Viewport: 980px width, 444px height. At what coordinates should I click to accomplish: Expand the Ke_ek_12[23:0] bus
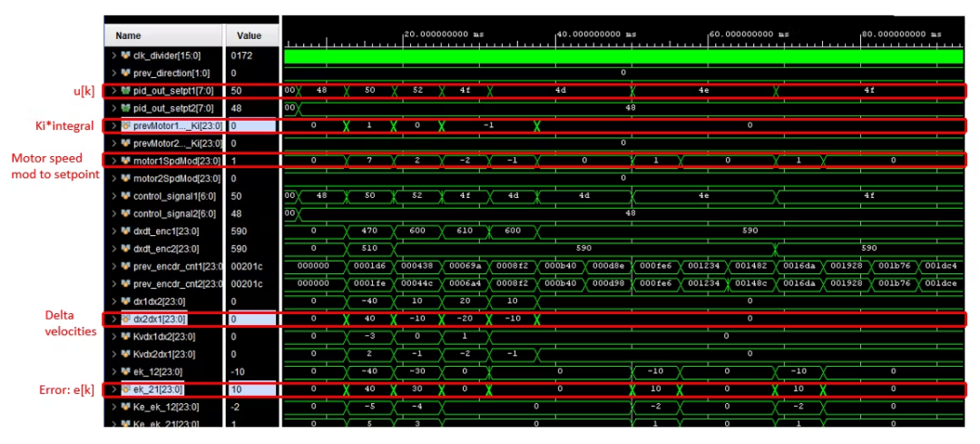(113, 407)
